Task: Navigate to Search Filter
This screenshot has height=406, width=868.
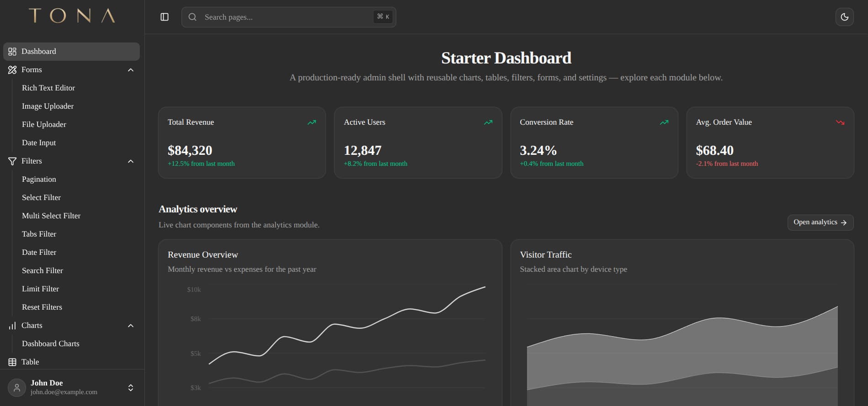Action: pyautogui.click(x=43, y=270)
